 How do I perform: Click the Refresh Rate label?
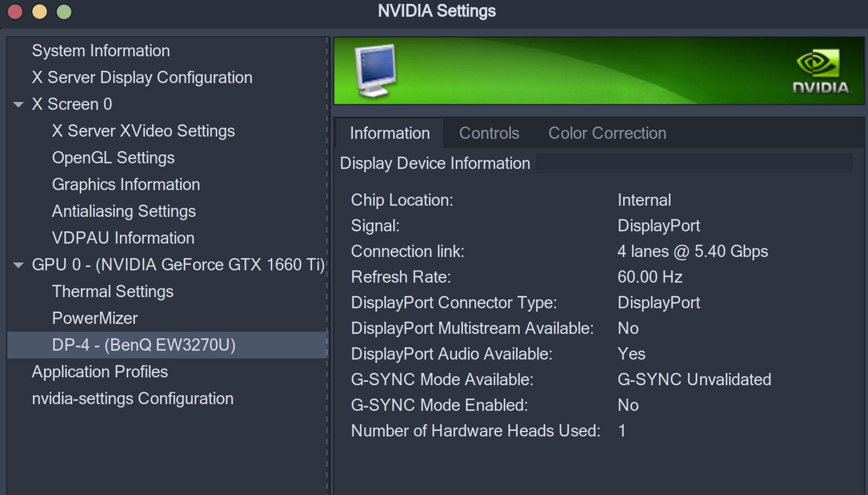[401, 277]
